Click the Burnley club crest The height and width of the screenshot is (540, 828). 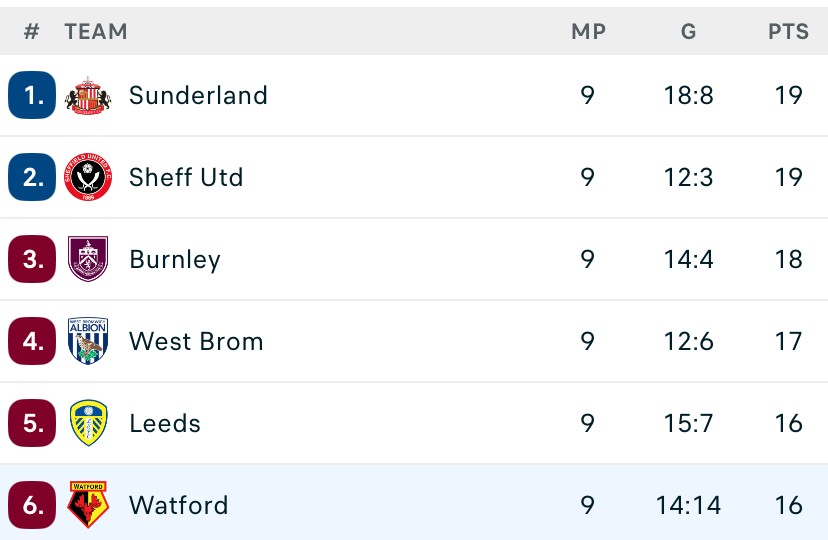point(88,259)
